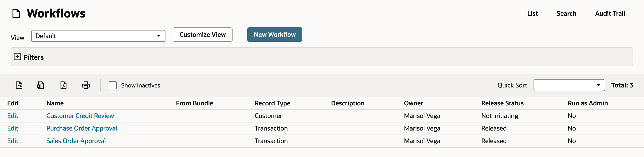
Task: Sort by the Run as Admin header
Action: (x=588, y=103)
